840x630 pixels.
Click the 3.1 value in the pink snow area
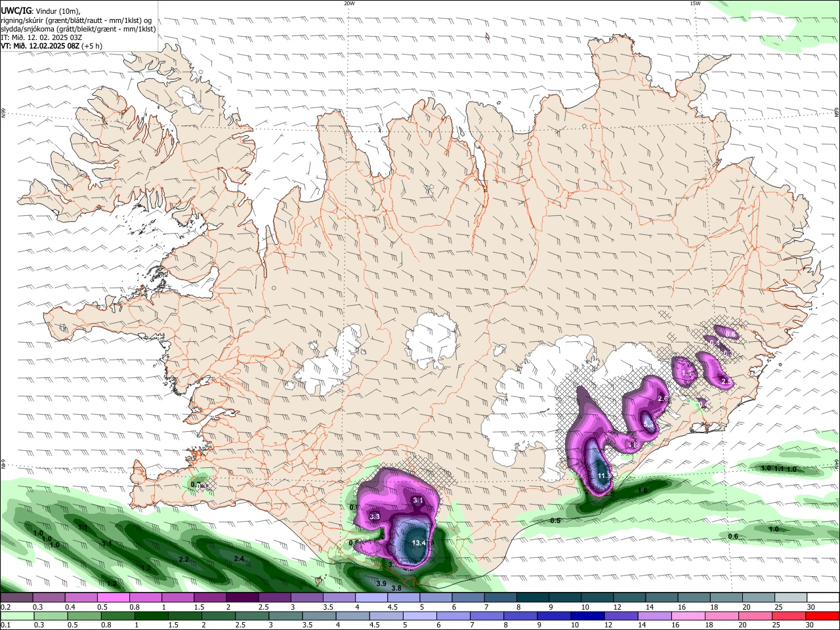[418, 500]
